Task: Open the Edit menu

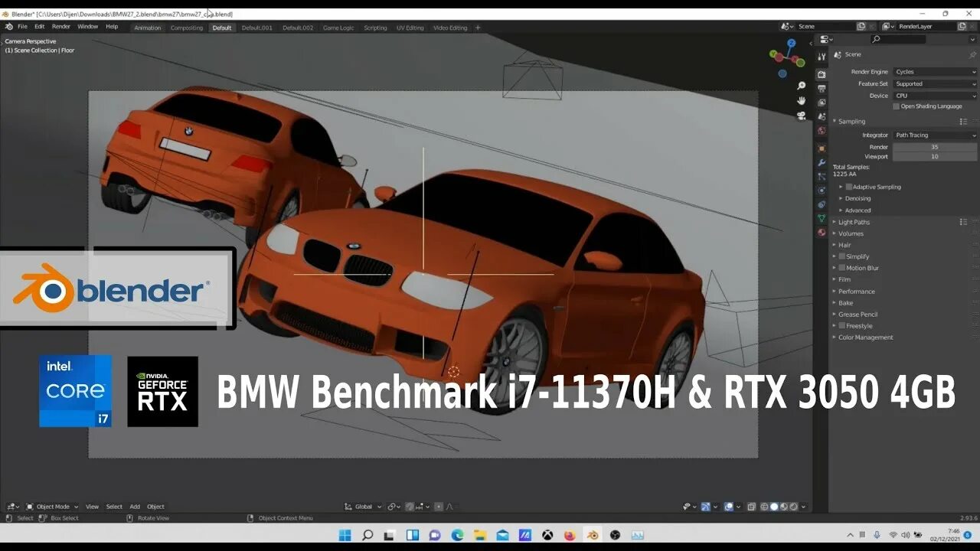Action: click(39, 27)
